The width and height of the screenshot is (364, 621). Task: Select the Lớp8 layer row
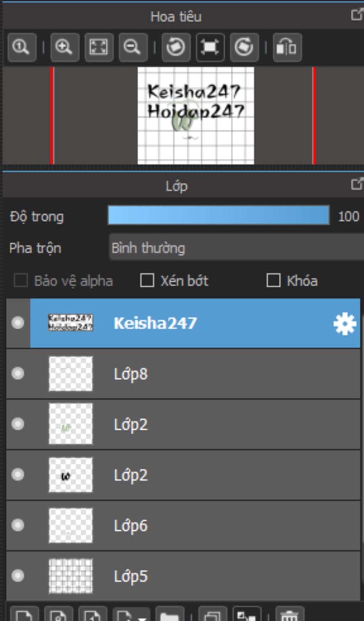(183, 374)
